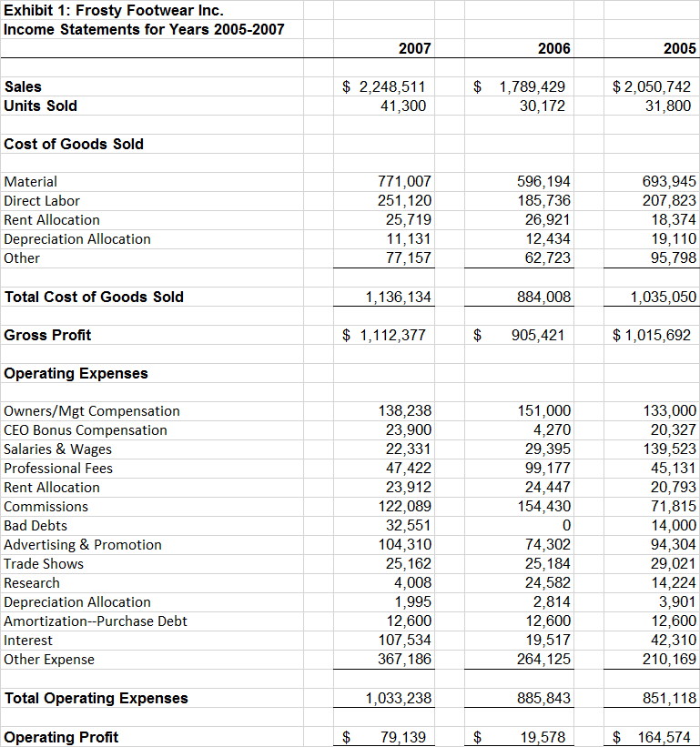Select Other COGS value 95,798
Image resolution: width=700 pixels, height=747 pixels.
click(x=674, y=257)
